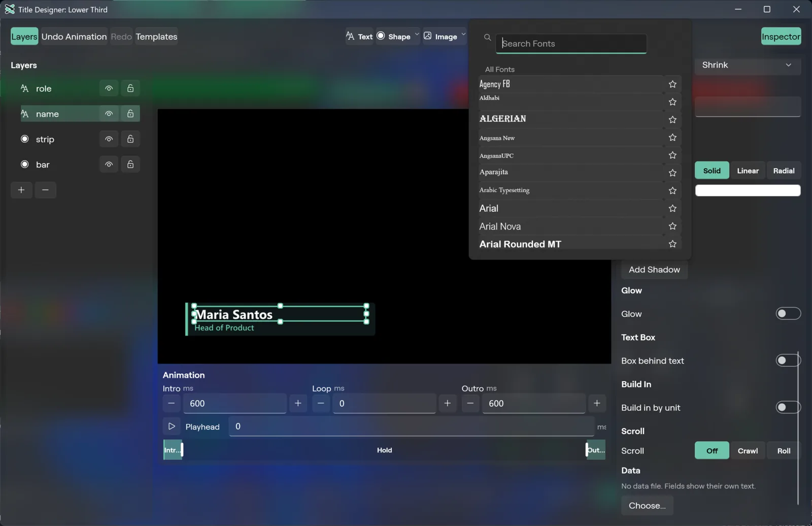Open the Shrink fit dropdown
Viewport: 812px width, 526px height.
pos(748,65)
